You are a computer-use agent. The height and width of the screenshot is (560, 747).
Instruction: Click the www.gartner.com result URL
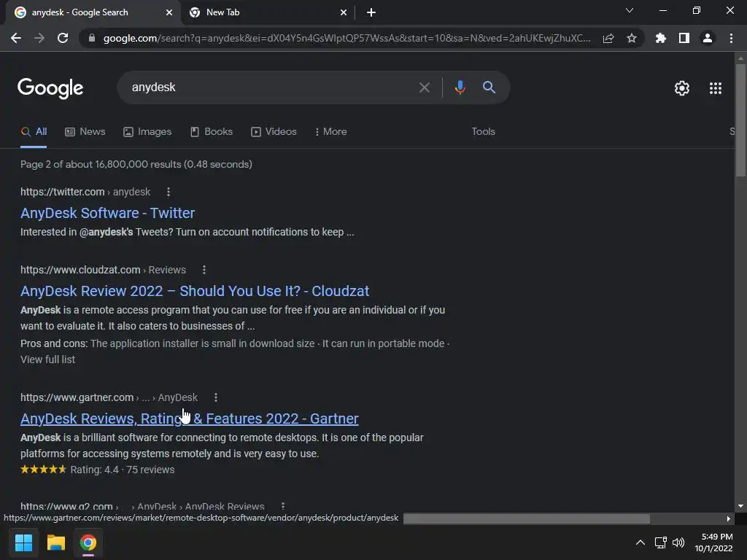click(x=109, y=397)
